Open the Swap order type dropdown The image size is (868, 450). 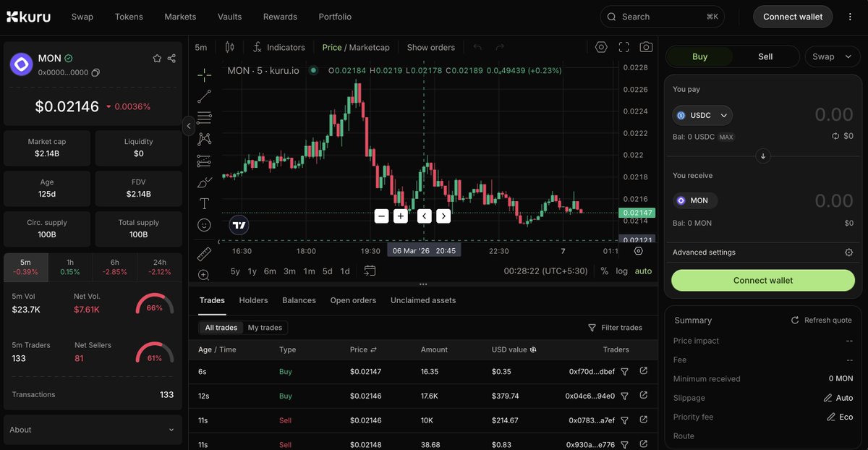[832, 56]
